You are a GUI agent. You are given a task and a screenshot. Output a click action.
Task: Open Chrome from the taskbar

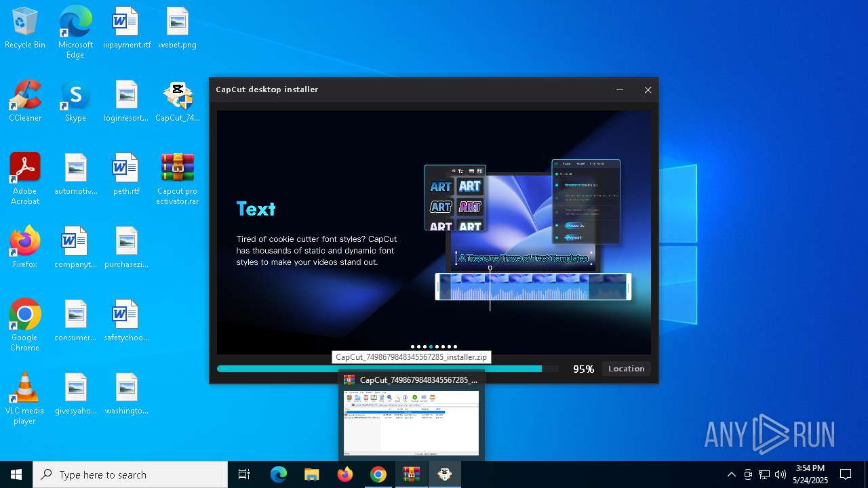pyautogui.click(x=378, y=474)
